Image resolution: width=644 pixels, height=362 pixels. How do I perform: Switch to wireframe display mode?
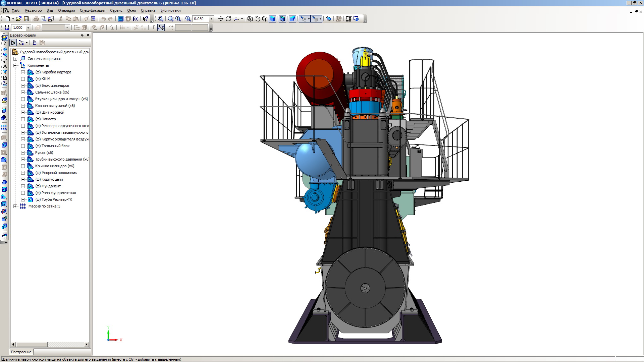click(x=250, y=19)
